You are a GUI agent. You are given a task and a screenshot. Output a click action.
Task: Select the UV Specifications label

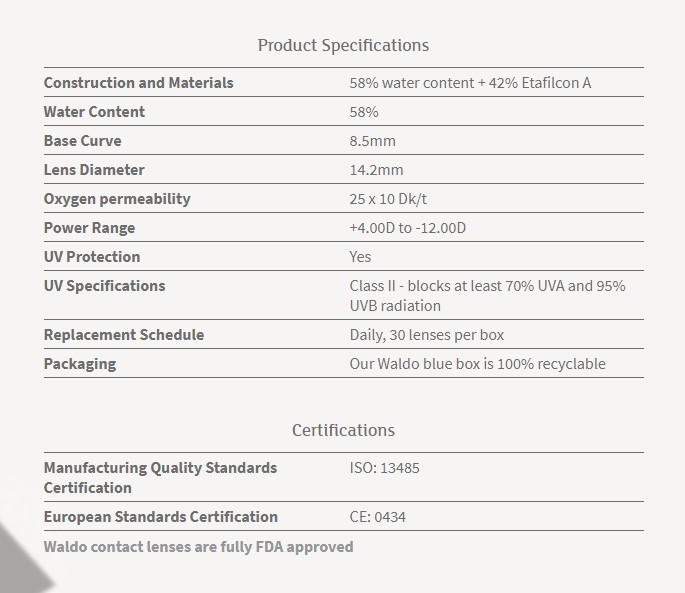tap(104, 286)
